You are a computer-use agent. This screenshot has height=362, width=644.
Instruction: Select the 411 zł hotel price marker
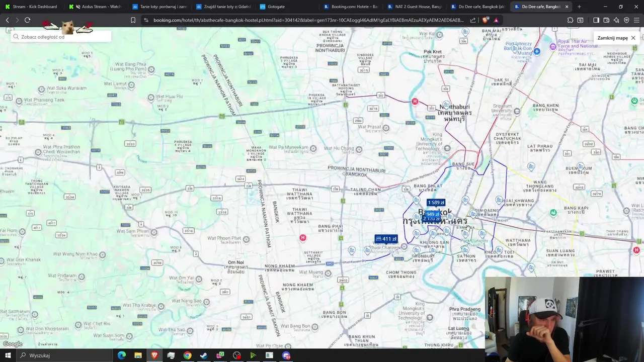coord(386,239)
